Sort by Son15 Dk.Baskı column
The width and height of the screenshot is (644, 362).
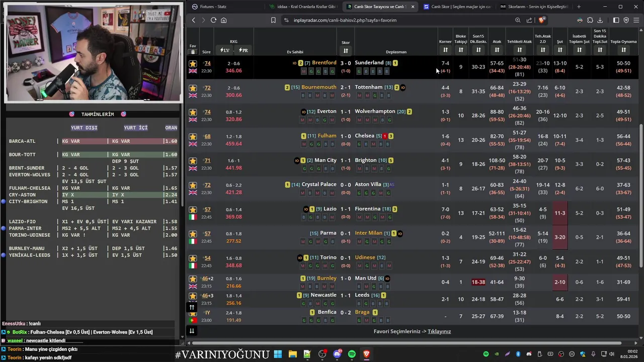click(478, 50)
